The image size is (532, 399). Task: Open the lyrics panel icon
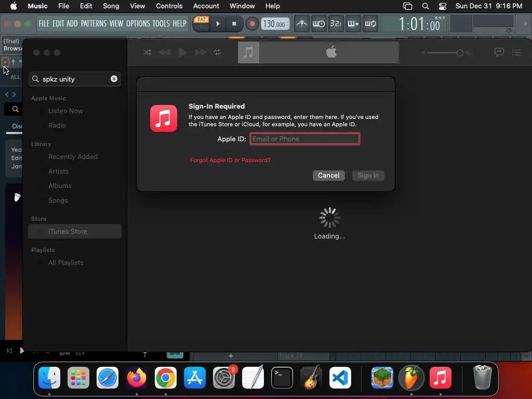pyautogui.click(x=499, y=52)
